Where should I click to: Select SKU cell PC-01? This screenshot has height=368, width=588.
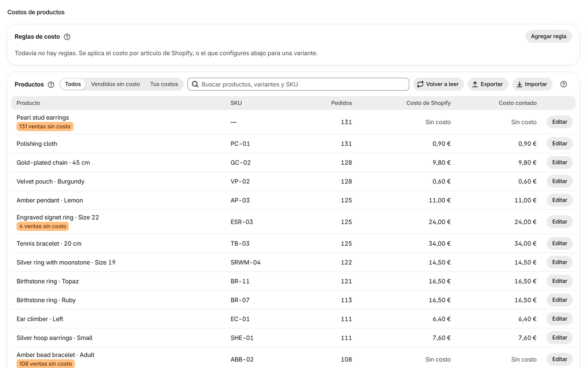click(x=240, y=144)
